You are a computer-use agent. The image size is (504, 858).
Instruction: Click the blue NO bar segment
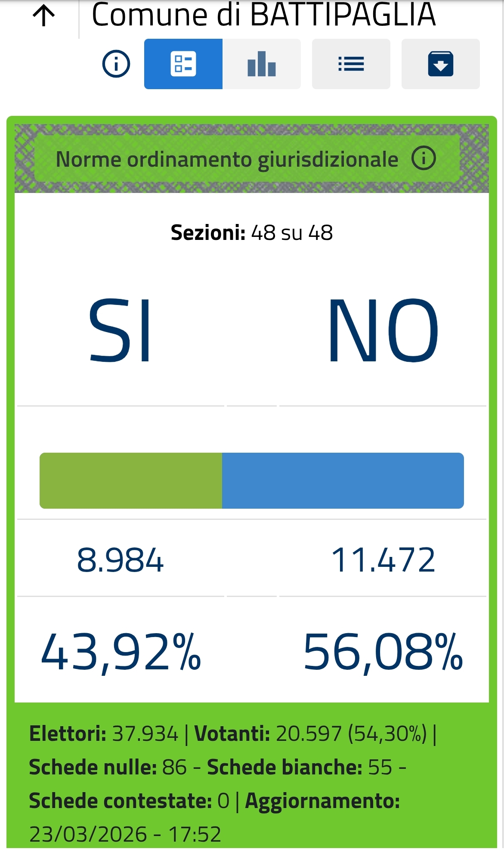coord(343,481)
